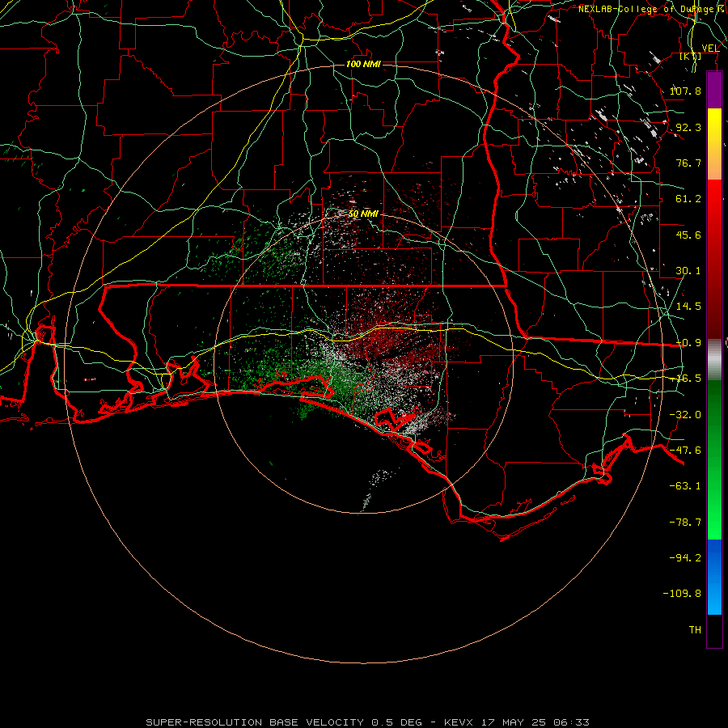Click the 50 NMI range ring label
This screenshot has height=728, width=728.
(363, 214)
